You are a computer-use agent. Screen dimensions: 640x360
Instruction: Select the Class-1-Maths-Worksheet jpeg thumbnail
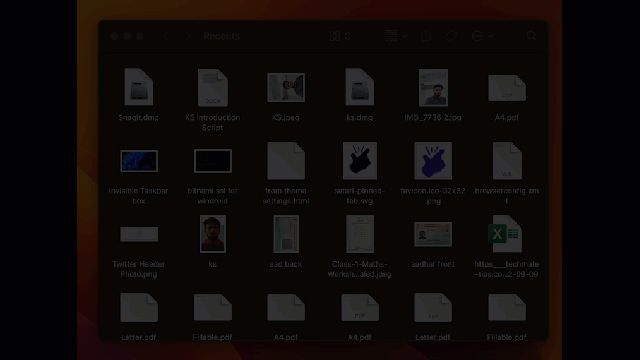coord(360,234)
